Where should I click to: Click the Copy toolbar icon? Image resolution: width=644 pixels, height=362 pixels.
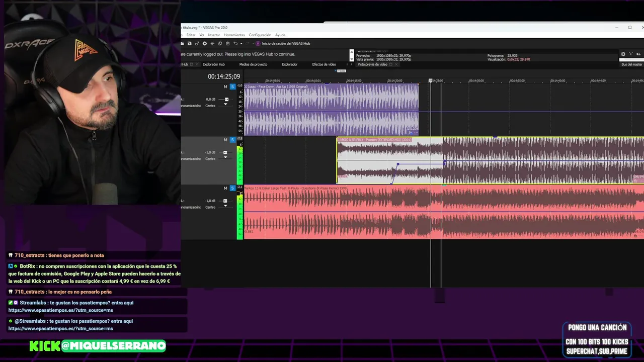pos(220,44)
